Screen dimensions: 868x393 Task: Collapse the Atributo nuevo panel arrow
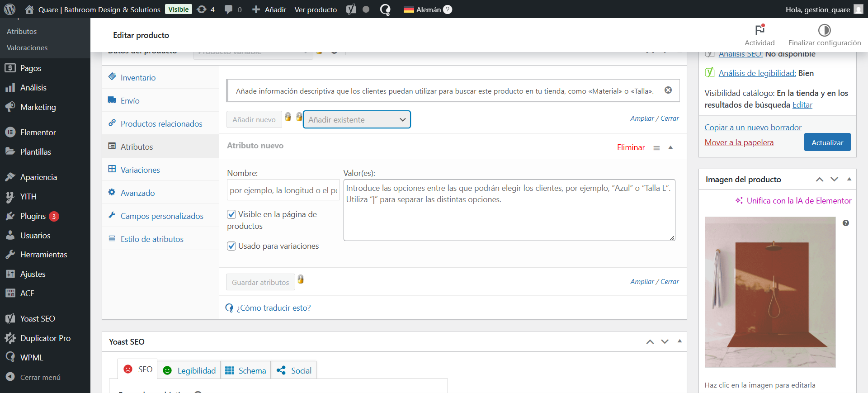pyautogui.click(x=670, y=147)
